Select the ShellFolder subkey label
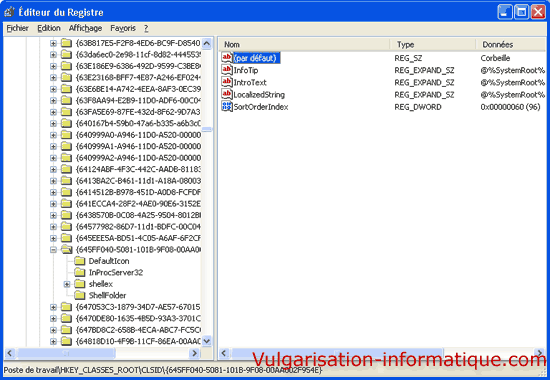The width and height of the screenshot is (550, 380). click(x=107, y=295)
